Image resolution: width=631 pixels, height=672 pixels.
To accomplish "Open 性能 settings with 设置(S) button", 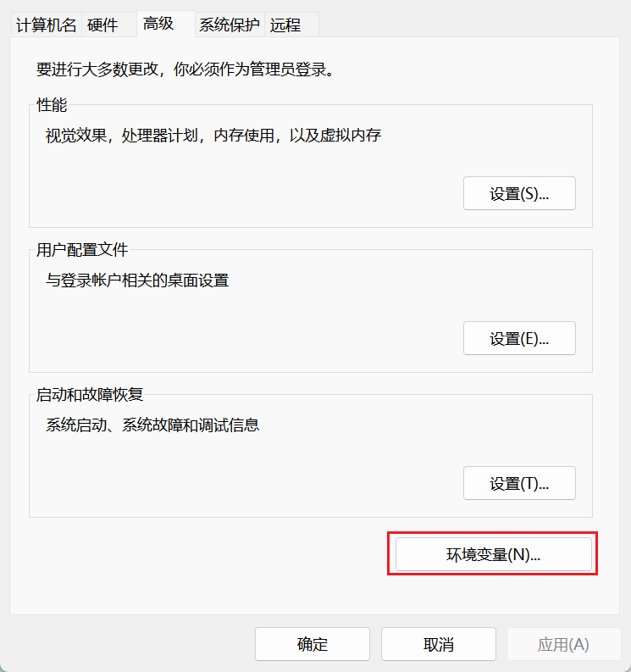I will click(519, 193).
